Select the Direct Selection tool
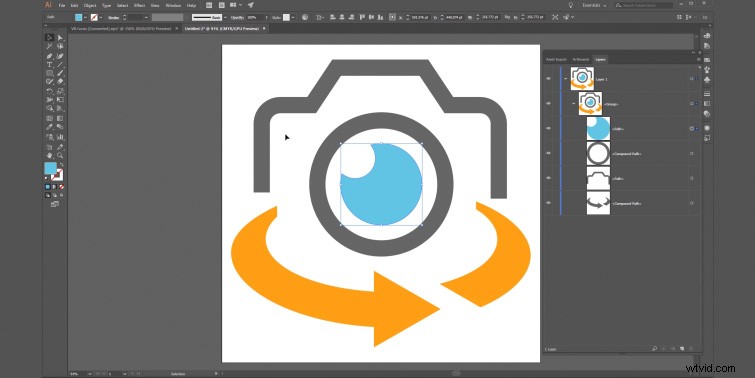 tap(60, 38)
